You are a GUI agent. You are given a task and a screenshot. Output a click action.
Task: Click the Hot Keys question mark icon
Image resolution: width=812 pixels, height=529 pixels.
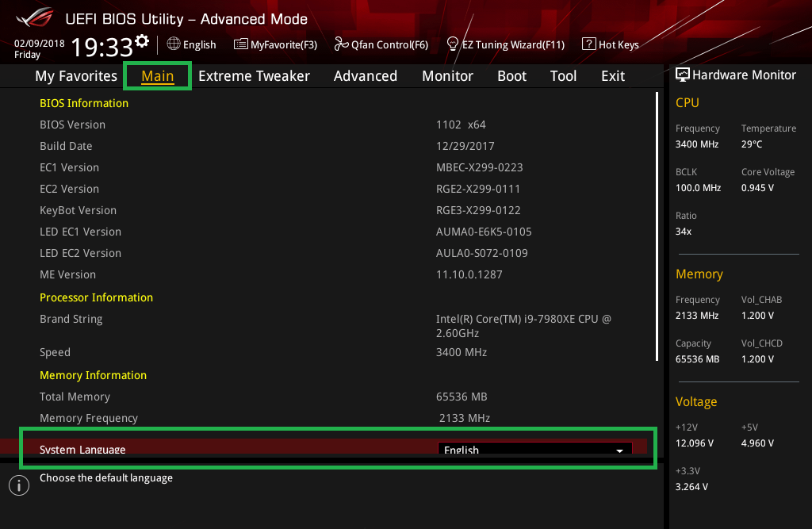click(x=589, y=44)
